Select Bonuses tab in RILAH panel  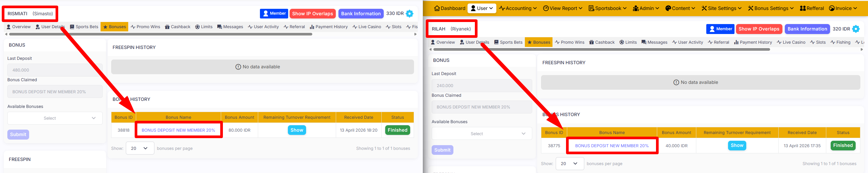[x=539, y=42]
